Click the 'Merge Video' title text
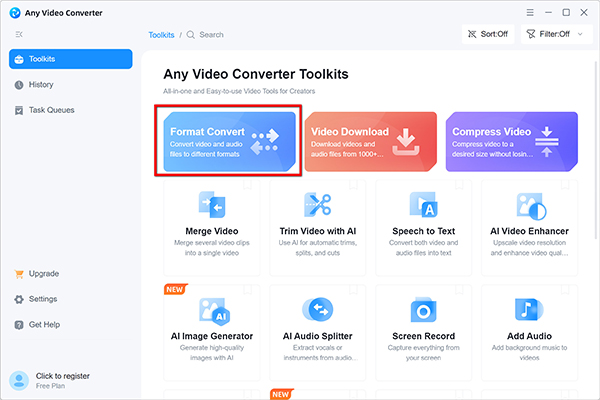600x400 pixels. click(212, 231)
